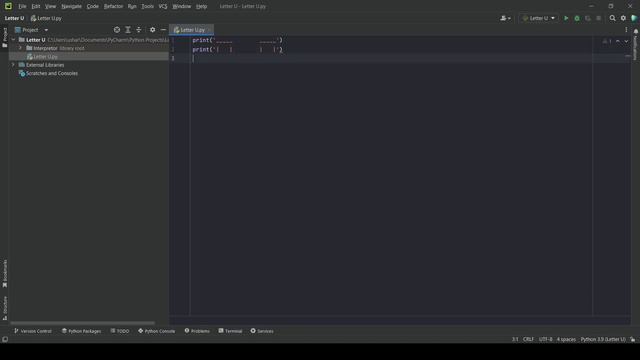Click the first print statement line
Screen dimensions: 640x360
(238, 40)
